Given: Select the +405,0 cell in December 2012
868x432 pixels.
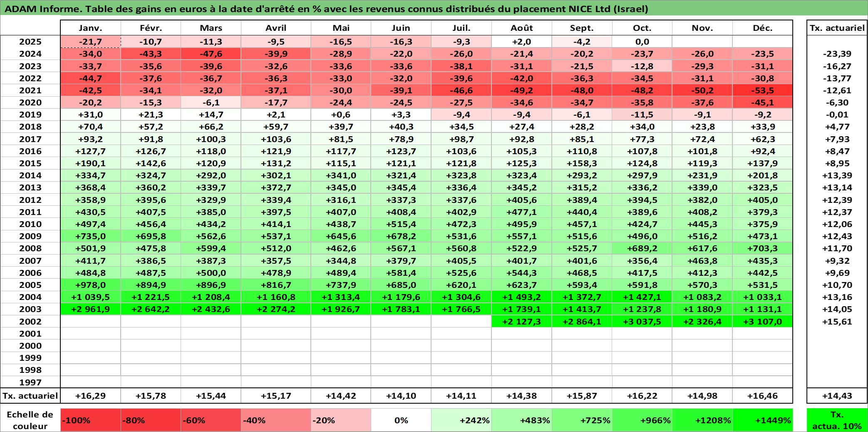Looking at the screenshot, I should [x=762, y=200].
